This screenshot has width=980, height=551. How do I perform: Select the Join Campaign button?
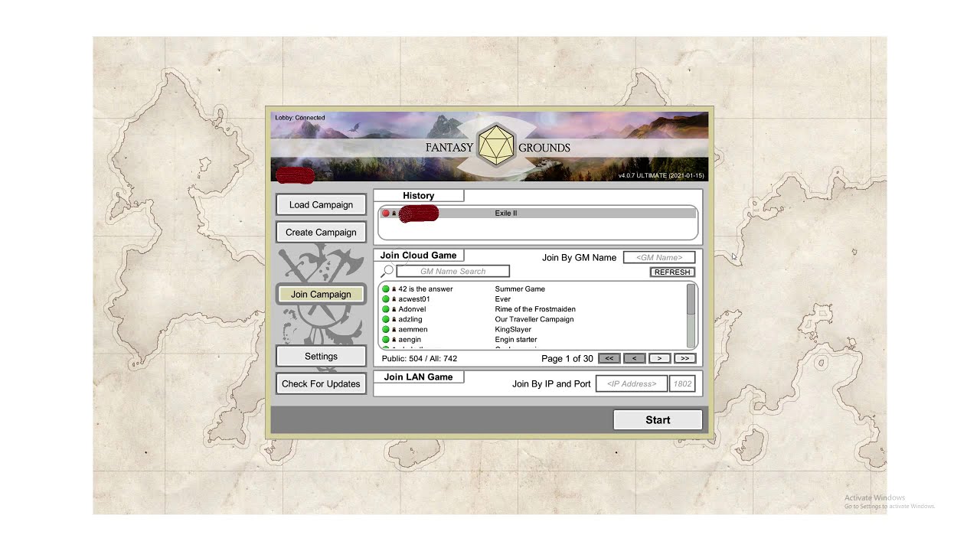point(321,294)
